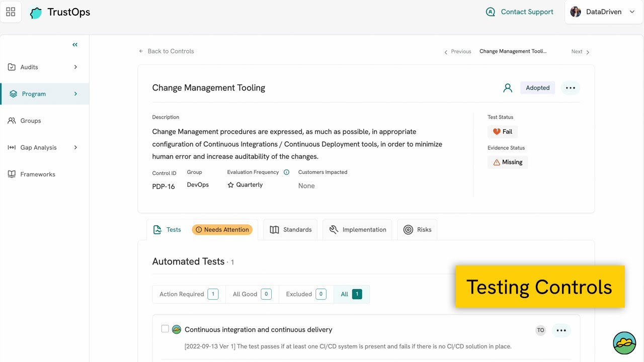644x362 pixels.
Task: Open the CI/CD test three-dot menu
Action: point(561,330)
